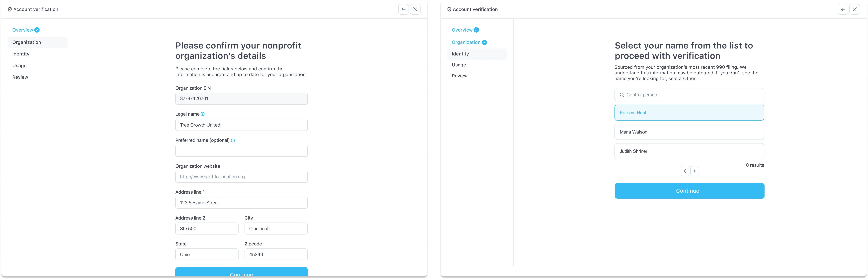The height and width of the screenshot is (279, 868).
Task: Close the right Account verification dialog
Action: tap(855, 9)
